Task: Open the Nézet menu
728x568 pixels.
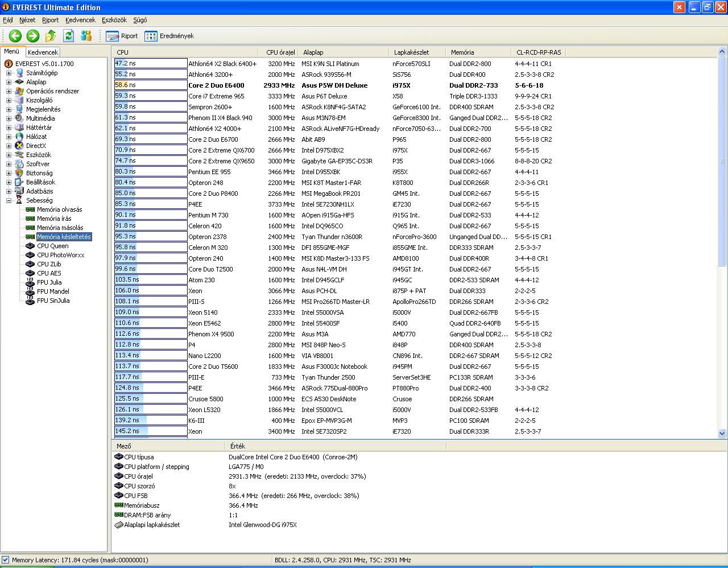Action: coord(27,20)
